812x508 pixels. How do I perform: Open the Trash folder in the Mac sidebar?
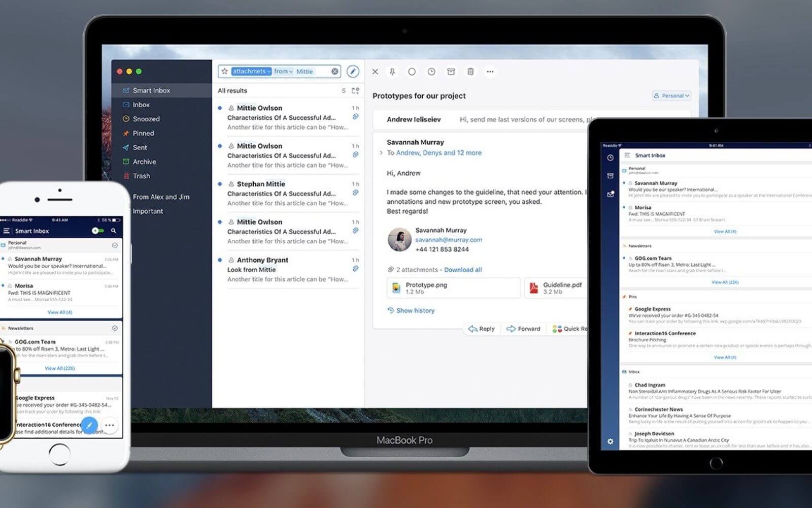point(161,176)
